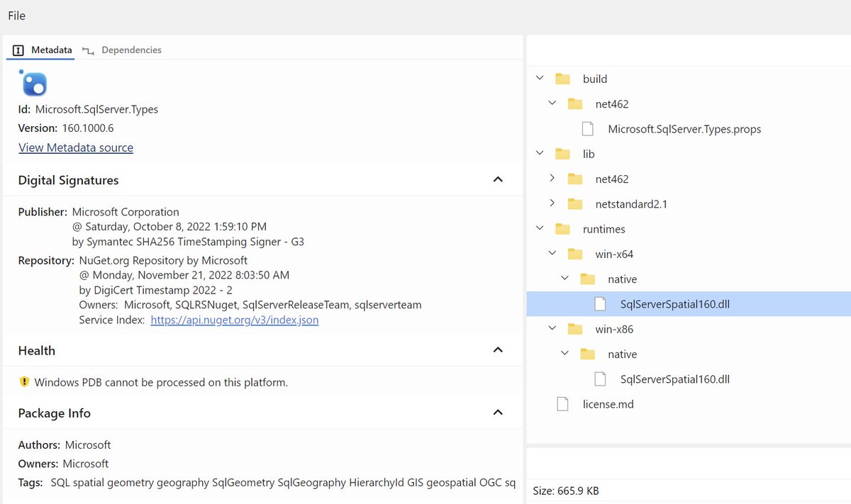
Task: Click the native folder icon under win-x86
Action: click(x=588, y=354)
